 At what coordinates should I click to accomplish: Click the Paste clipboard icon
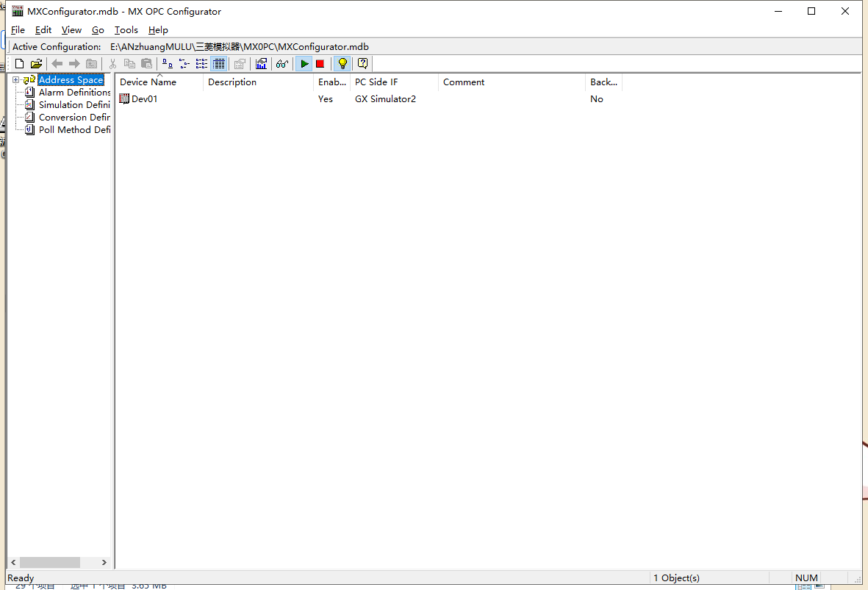pos(147,64)
